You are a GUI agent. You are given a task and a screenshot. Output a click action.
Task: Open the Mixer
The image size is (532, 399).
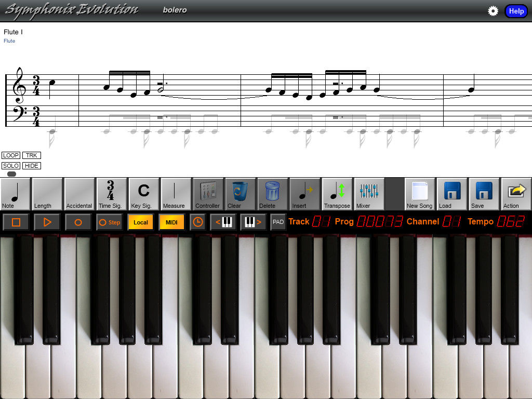[x=369, y=194]
